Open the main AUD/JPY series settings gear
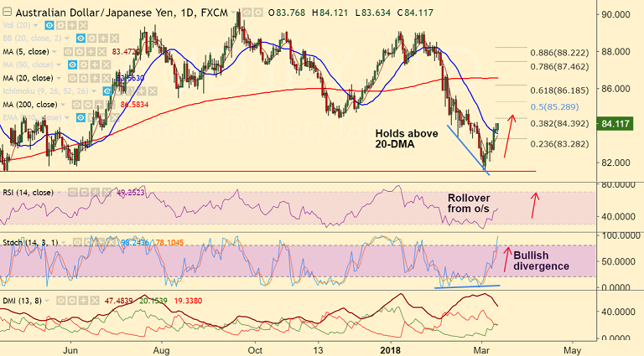Image resolution: width=644 pixels, height=356 pixels. tap(258, 13)
